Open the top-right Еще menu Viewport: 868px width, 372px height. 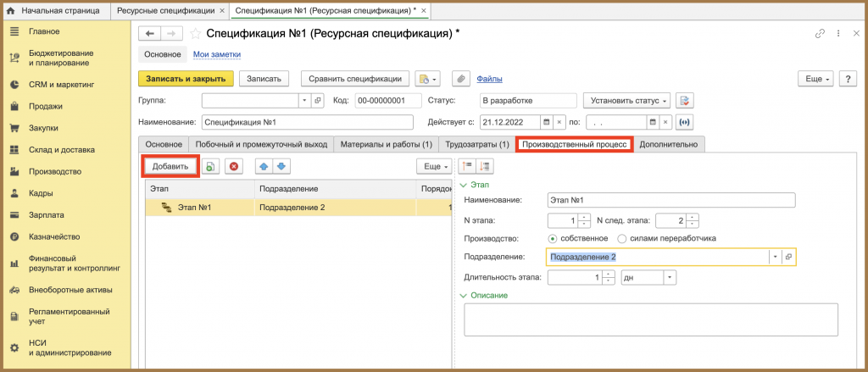(x=816, y=79)
